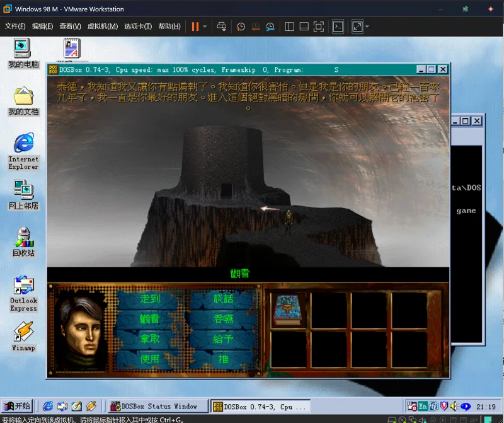The height and width of the screenshot is (423, 504).
Task: Take a snapshot with the clock icon
Action: [241, 26]
